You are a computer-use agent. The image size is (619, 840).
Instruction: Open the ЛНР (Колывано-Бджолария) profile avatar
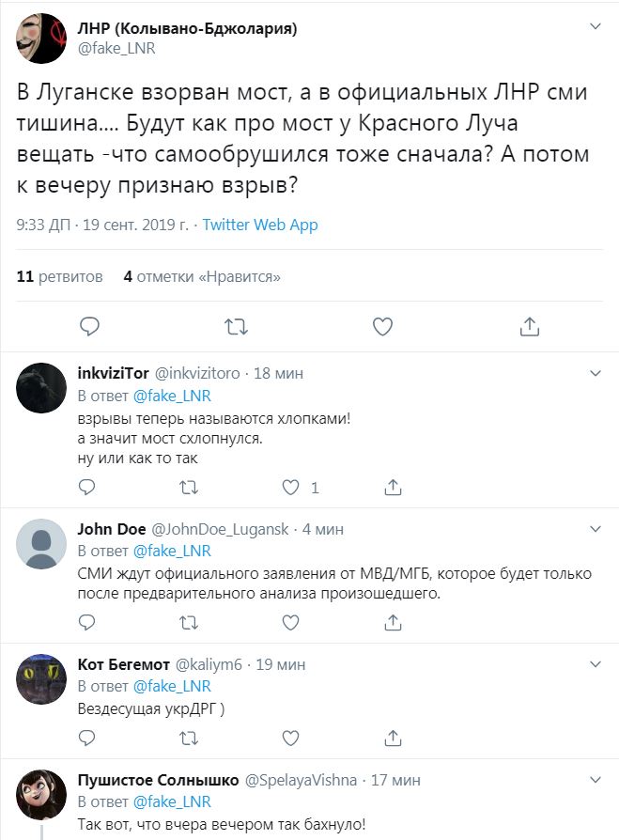(40, 39)
